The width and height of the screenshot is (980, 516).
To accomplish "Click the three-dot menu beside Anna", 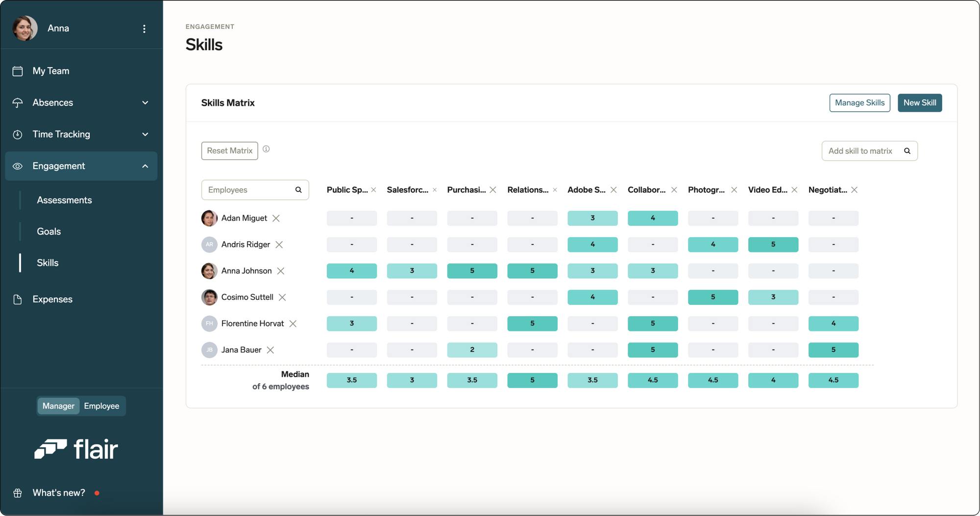I will (145, 29).
